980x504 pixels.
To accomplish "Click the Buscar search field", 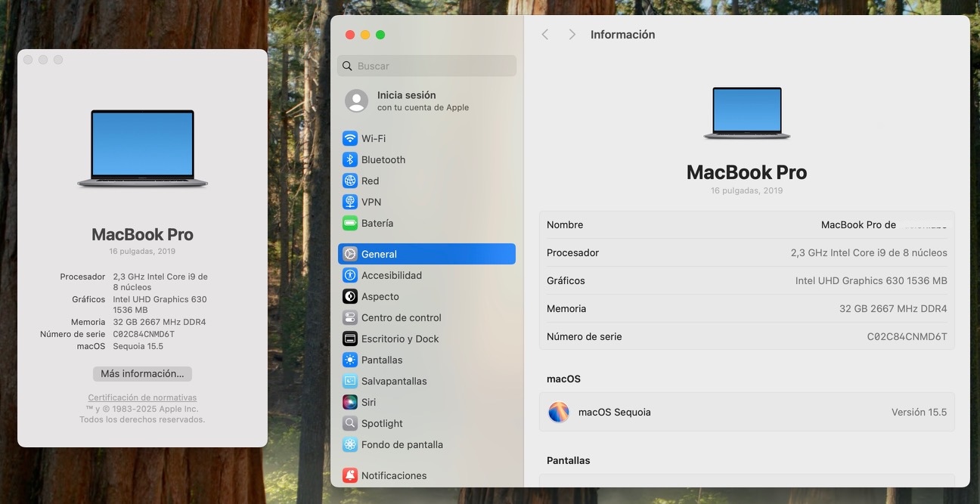I will pyautogui.click(x=426, y=66).
